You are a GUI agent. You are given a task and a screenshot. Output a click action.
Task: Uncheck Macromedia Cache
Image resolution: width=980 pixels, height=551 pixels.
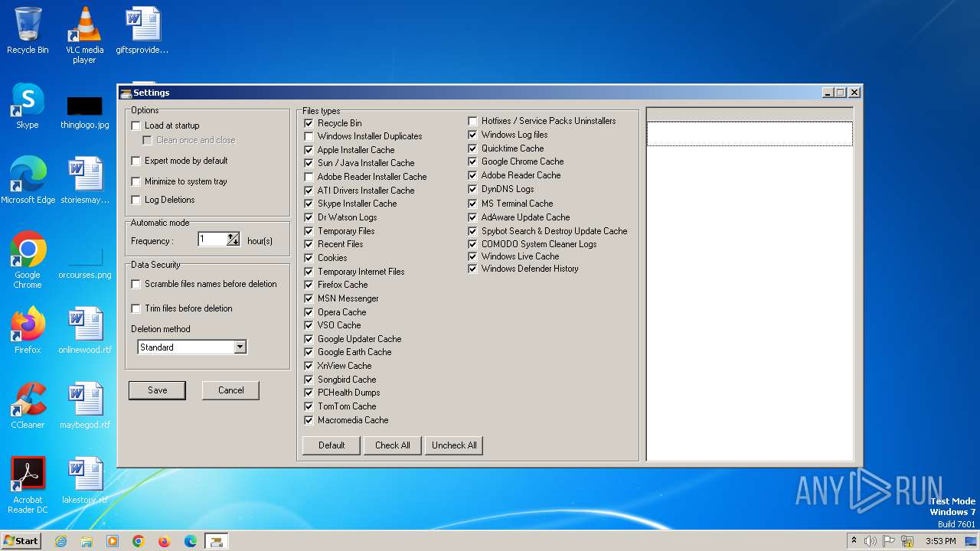click(x=309, y=420)
